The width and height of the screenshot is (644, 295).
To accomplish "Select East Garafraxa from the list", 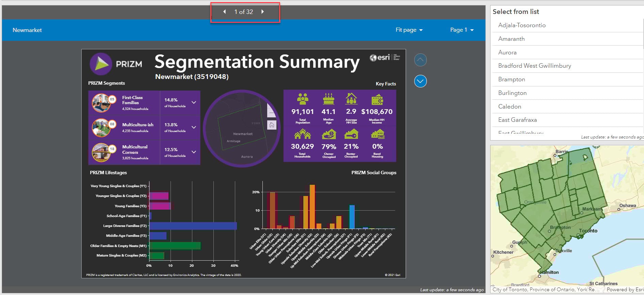I will (x=567, y=120).
